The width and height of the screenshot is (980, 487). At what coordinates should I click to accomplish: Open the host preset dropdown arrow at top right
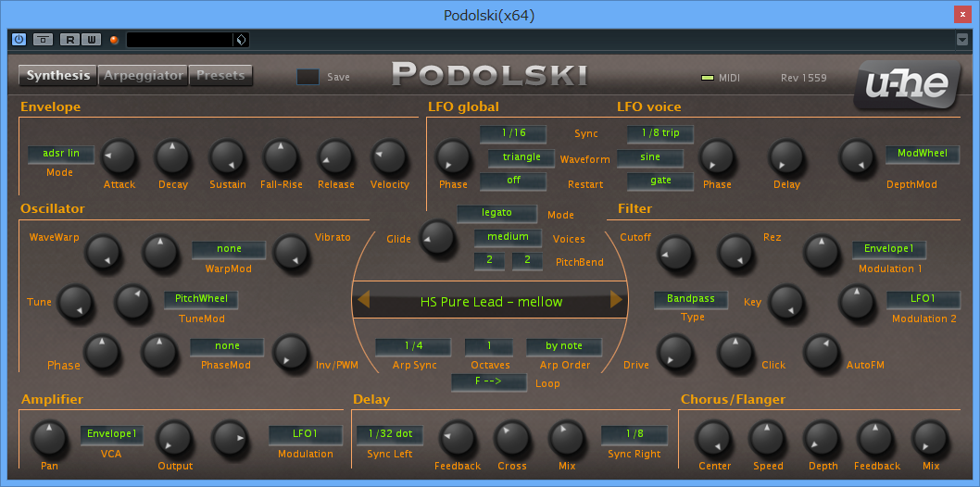(962, 40)
